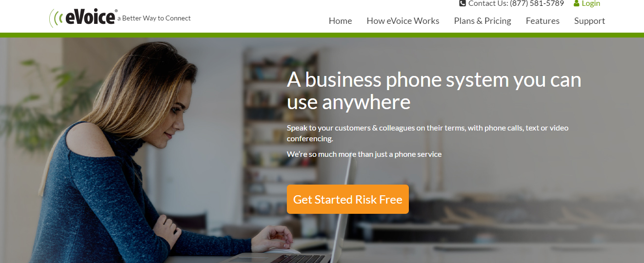Click the Get Started Risk Free button
Viewport: 644px width, 263px height.
(348, 199)
